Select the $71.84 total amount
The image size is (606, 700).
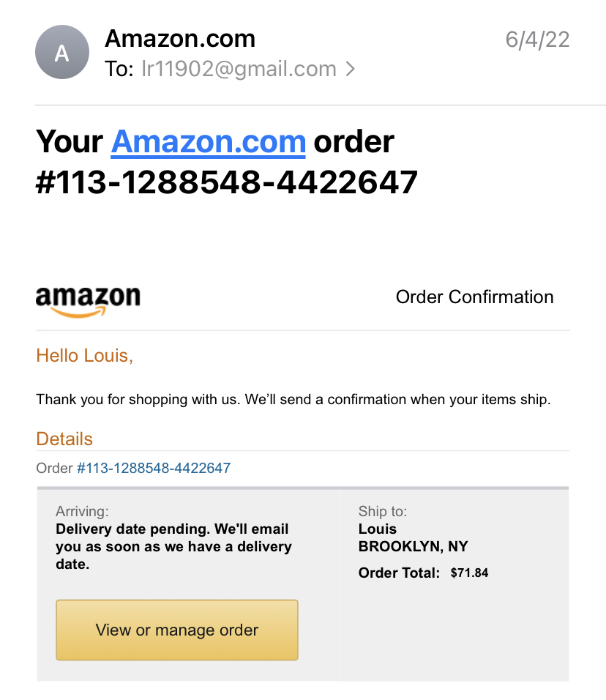469,573
